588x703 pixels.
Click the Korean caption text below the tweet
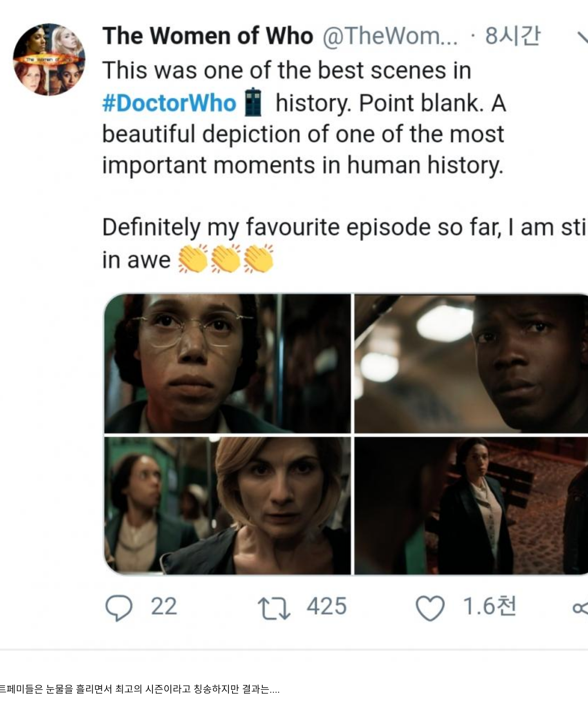[140, 689]
